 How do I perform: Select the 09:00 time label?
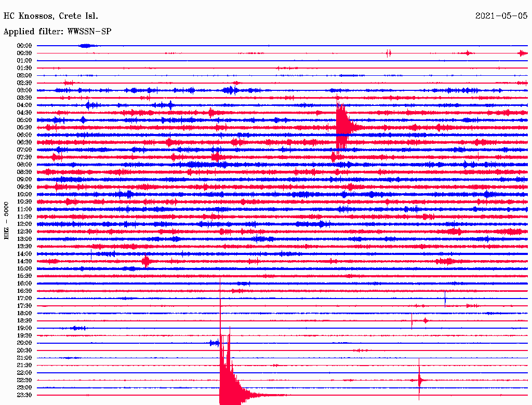coord(24,180)
